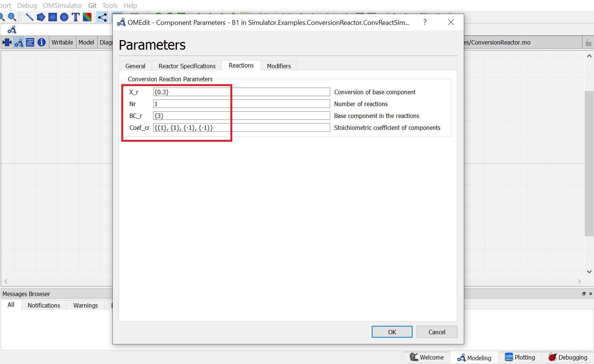Click the BC_r value input field
Image resolution: width=594 pixels, height=364 pixels.
click(x=242, y=116)
